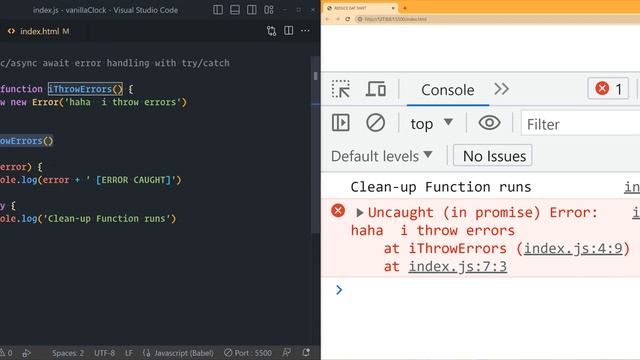Show the console sidebar in DevTools

pos(340,122)
